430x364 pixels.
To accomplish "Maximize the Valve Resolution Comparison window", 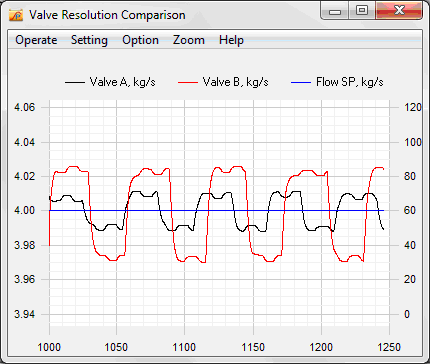I will pyautogui.click(x=362, y=11).
